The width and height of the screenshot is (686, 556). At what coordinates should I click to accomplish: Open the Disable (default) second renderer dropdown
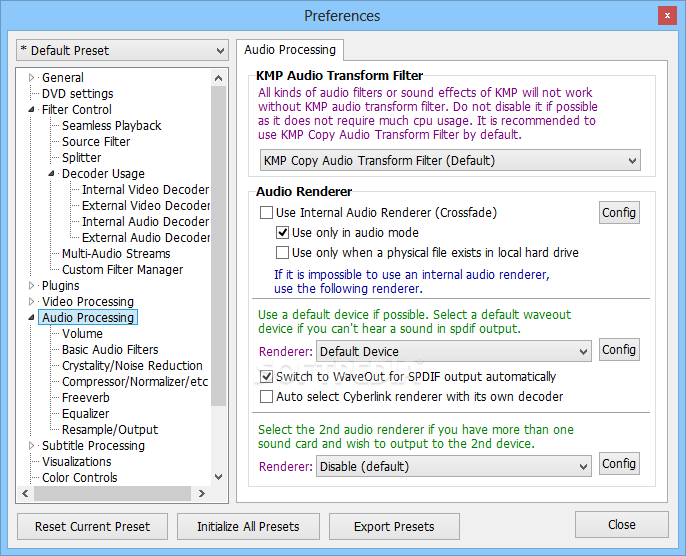(x=454, y=466)
